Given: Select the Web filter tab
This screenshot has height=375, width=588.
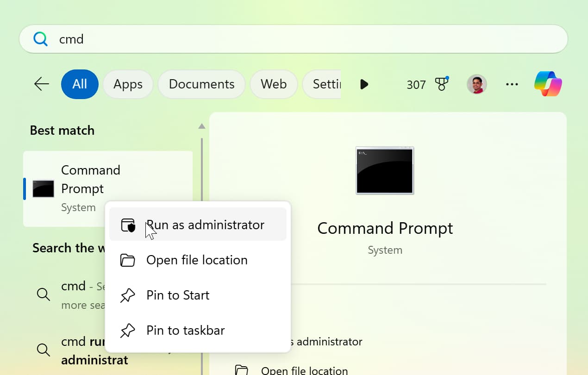Looking at the screenshot, I should click(273, 84).
